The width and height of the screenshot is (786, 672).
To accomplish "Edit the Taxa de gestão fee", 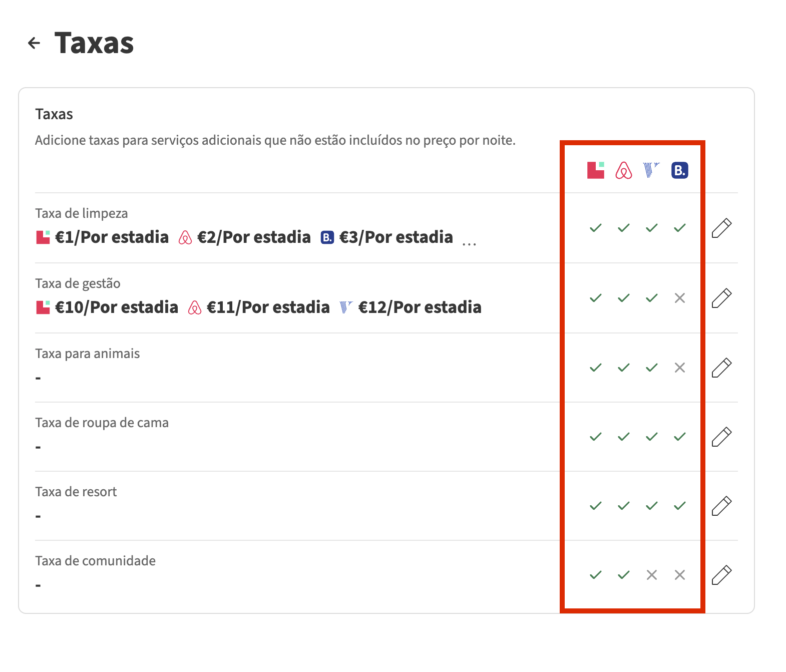I will [721, 298].
